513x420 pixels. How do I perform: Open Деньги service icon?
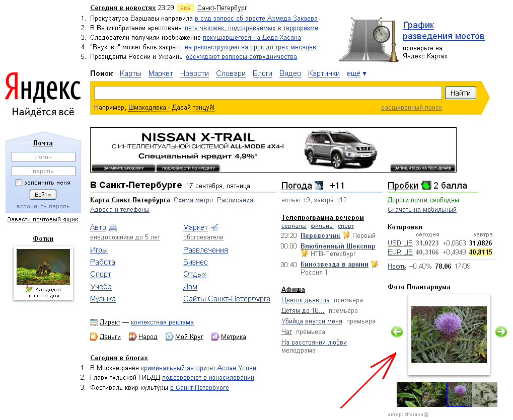point(94,337)
